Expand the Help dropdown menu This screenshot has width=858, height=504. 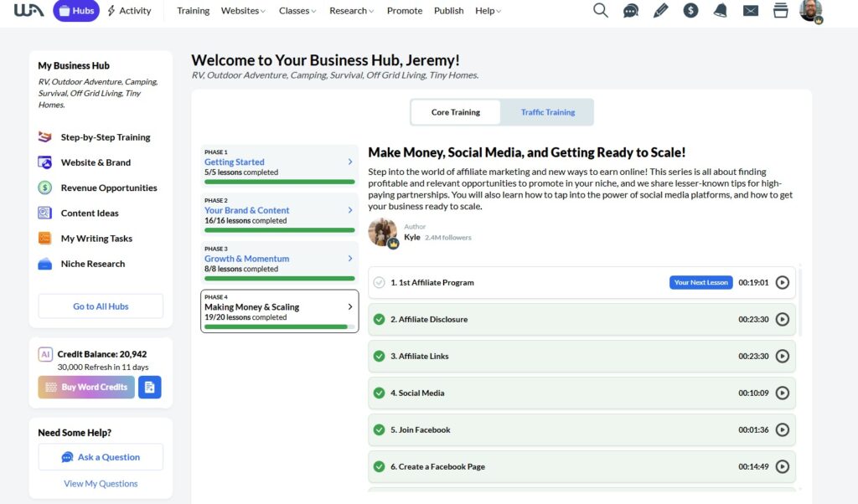(x=488, y=10)
